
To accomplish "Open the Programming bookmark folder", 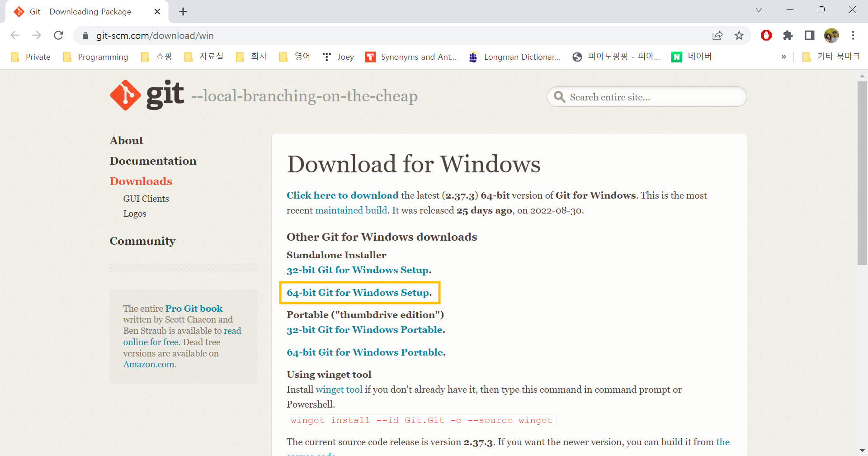I will (96, 57).
